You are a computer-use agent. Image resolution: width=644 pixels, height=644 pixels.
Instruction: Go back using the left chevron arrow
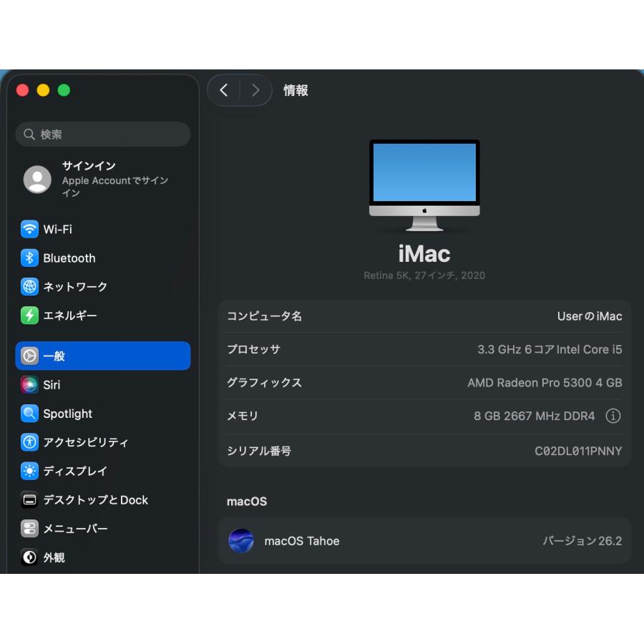click(223, 90)
